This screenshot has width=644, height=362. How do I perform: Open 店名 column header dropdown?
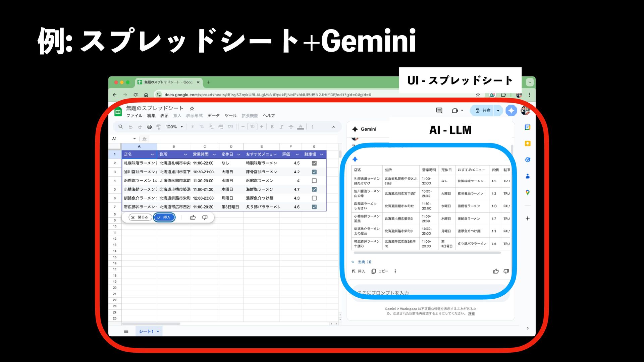(152, 155)
